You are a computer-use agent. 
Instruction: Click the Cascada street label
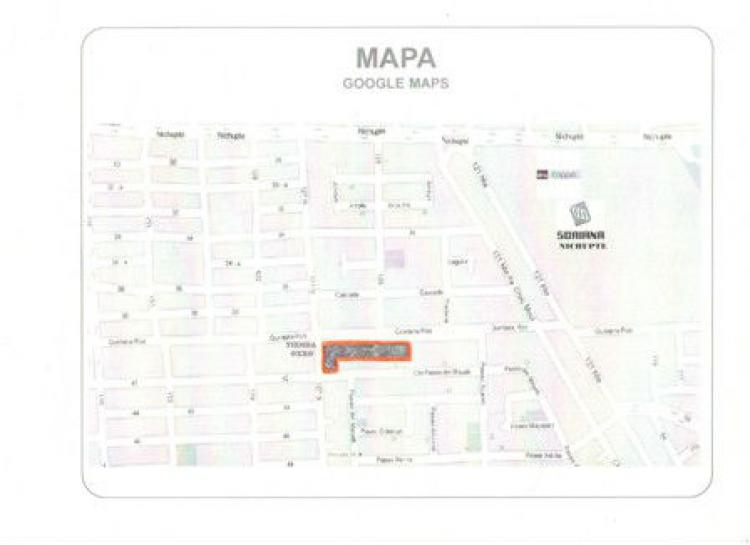tap(347, 295)
